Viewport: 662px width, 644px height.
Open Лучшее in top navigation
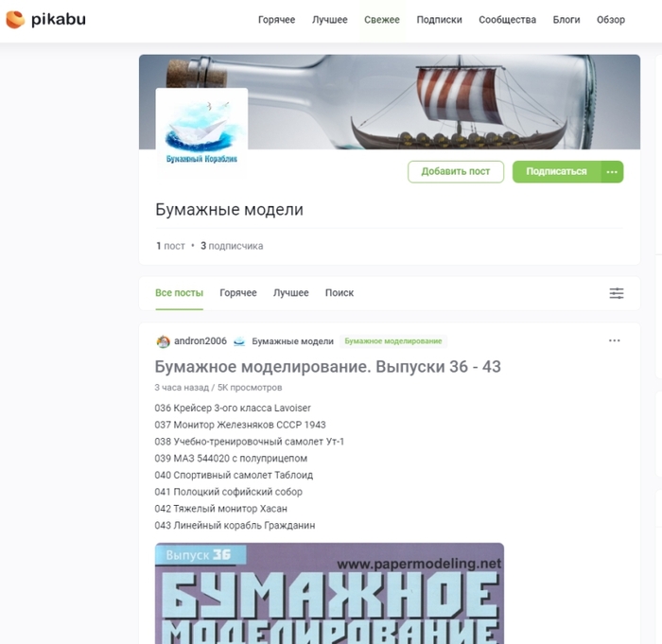pyautogui.click(x=330, y=20)
